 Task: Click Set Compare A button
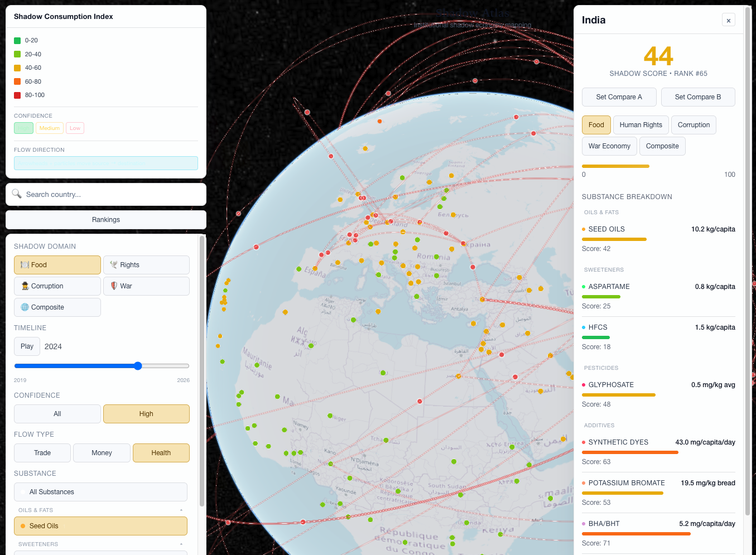click(619, 97)
